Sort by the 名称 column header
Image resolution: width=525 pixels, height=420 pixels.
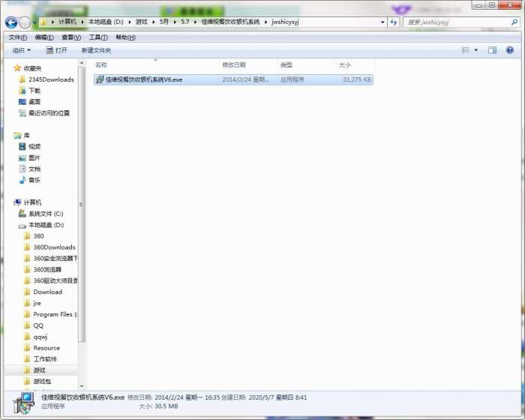click(101, 64)
